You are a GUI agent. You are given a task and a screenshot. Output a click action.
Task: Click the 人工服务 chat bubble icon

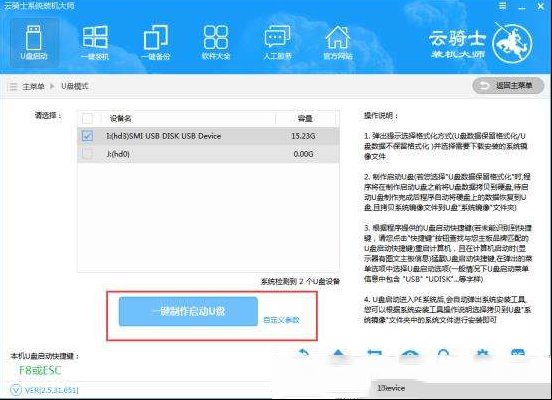click(277, 42)
